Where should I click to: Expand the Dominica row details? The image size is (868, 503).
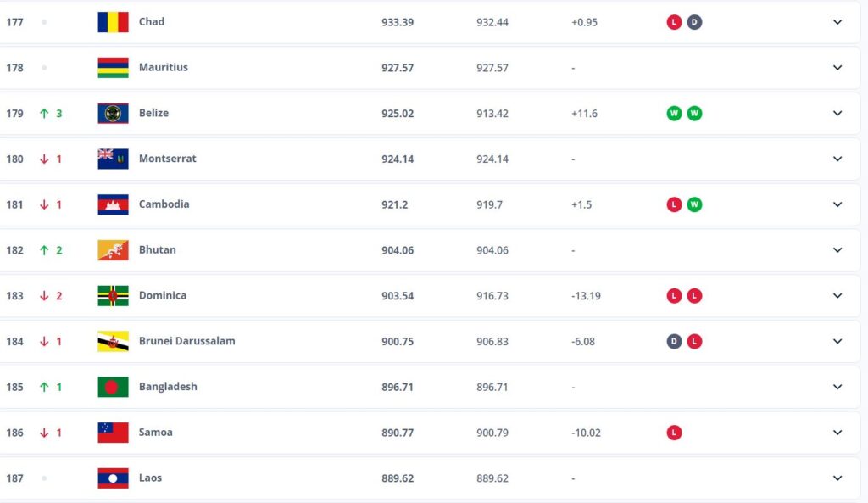837,296
